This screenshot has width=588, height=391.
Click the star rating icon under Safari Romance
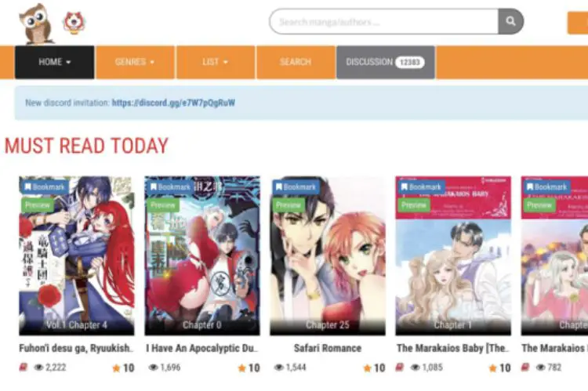click(367, 368)
